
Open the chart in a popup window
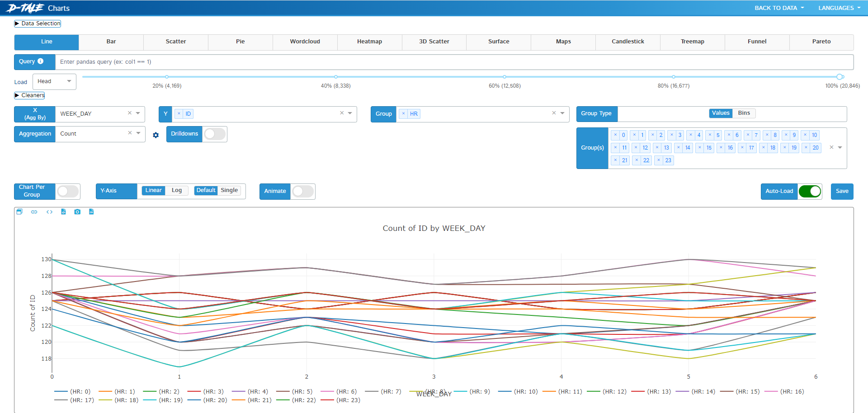pos(19,211)
